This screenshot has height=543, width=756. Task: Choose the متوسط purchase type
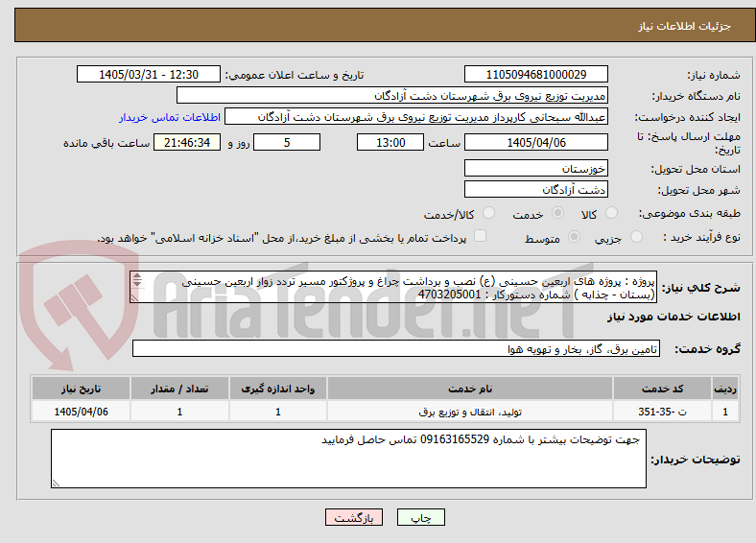coord(574,236)
